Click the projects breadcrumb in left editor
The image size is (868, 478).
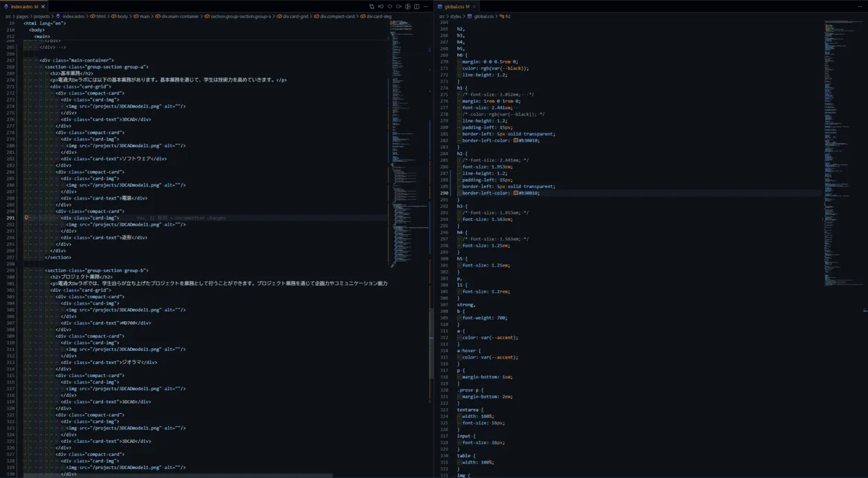click(42, 16)
